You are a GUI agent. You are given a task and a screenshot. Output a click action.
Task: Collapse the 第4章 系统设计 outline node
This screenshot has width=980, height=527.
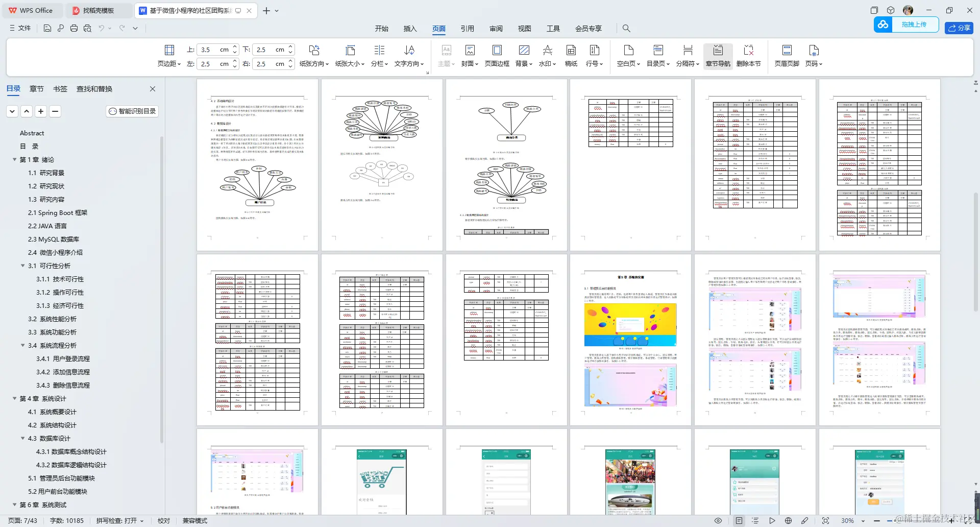15,399
